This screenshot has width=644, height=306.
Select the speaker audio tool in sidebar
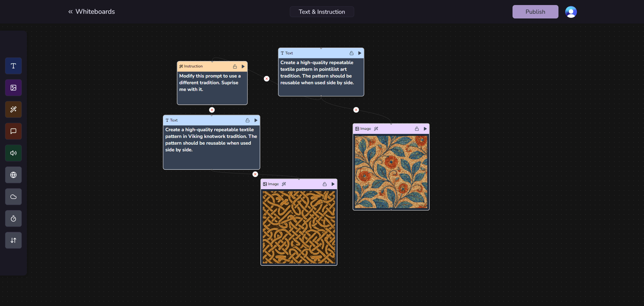click(x=13, y=153)
